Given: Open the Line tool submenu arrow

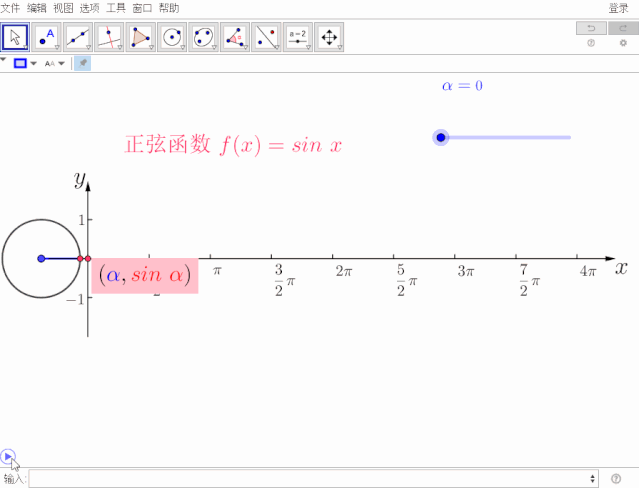Looking at the screenshot, I should click(88, 47).
